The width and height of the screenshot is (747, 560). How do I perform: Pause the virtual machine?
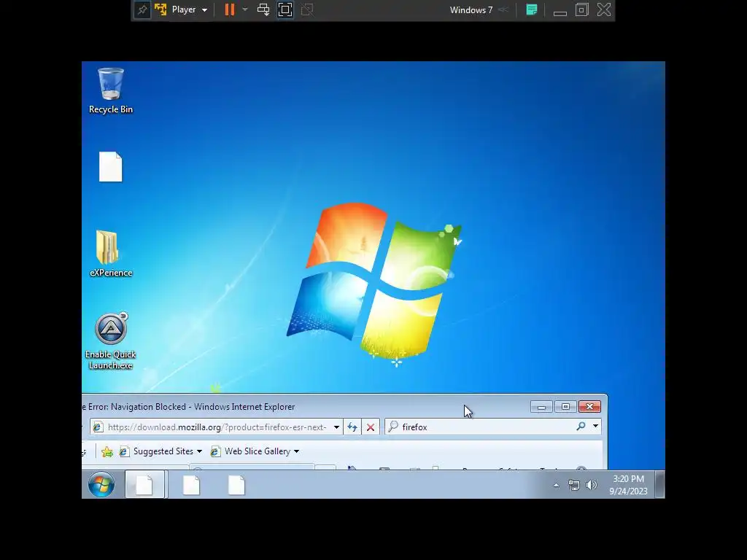(229, 9)
